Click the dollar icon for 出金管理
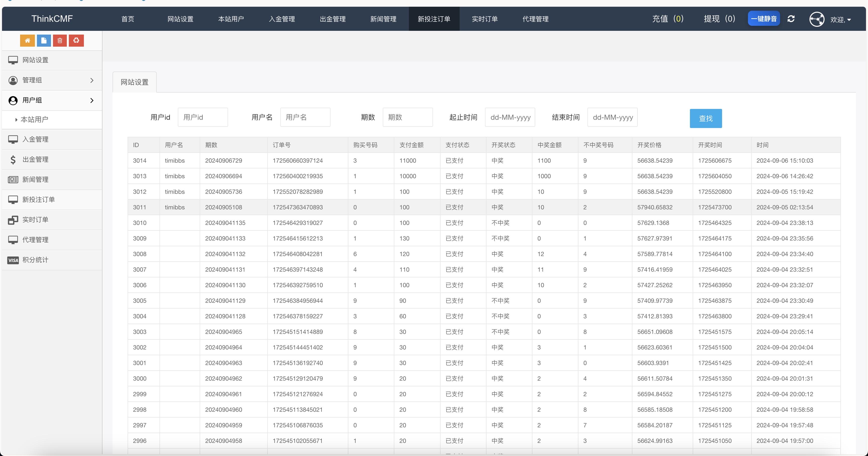 (13, 159)
